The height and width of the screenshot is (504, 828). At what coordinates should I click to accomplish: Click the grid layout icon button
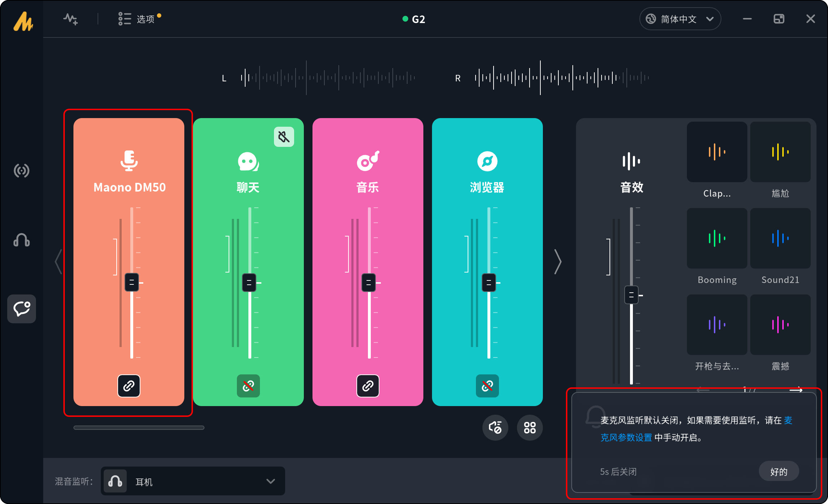[x=530, y=428]
